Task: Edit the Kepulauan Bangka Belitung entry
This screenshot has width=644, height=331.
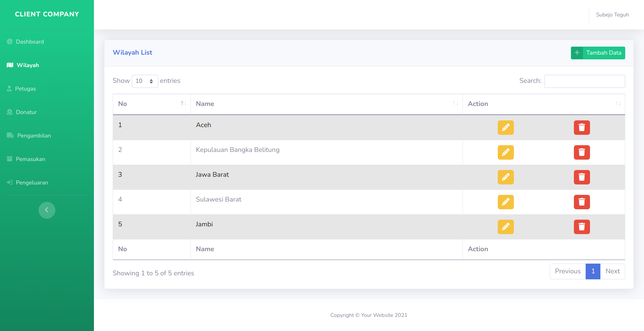Action: (505, 152)
